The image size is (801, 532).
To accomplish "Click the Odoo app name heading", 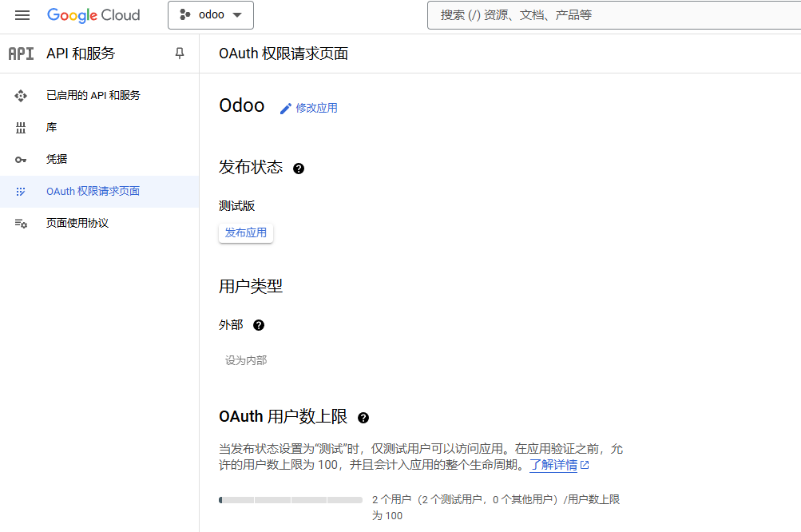I will point(242,105).
